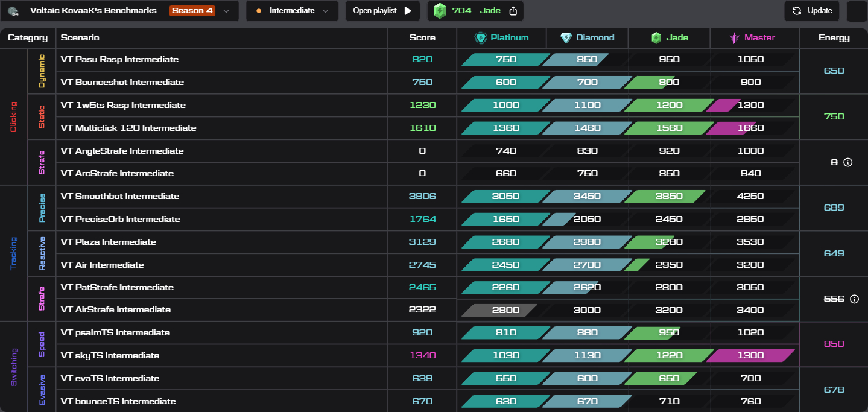Click the Scenario column header
Screen dimensions: 868x412
pyautogui.click(x=80, y=38)
